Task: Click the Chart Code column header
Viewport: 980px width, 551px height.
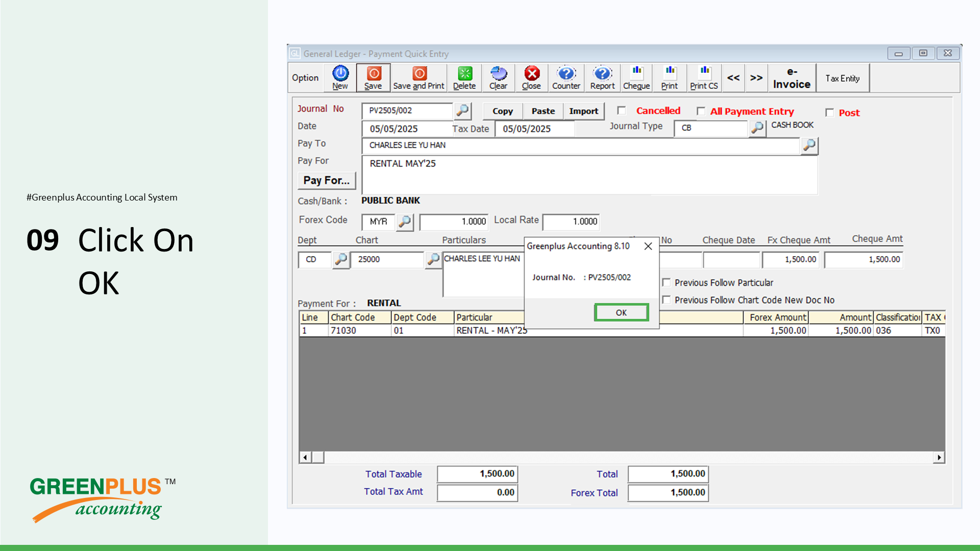Action: pos(359,317)
